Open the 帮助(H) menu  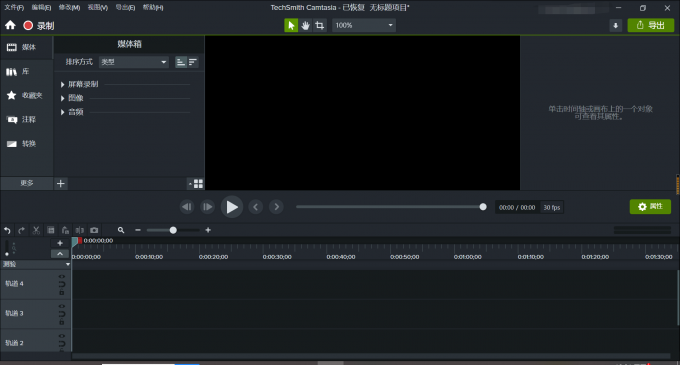(153, 7)
